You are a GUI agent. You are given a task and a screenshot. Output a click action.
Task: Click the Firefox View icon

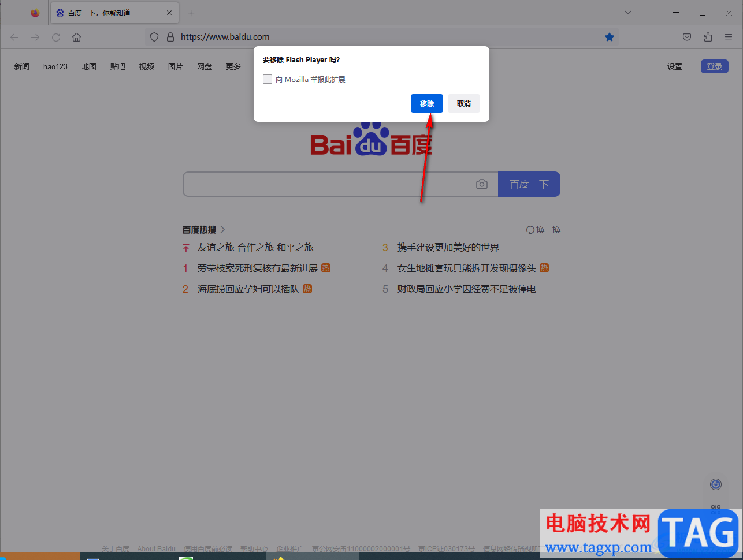tap(35, 13)
